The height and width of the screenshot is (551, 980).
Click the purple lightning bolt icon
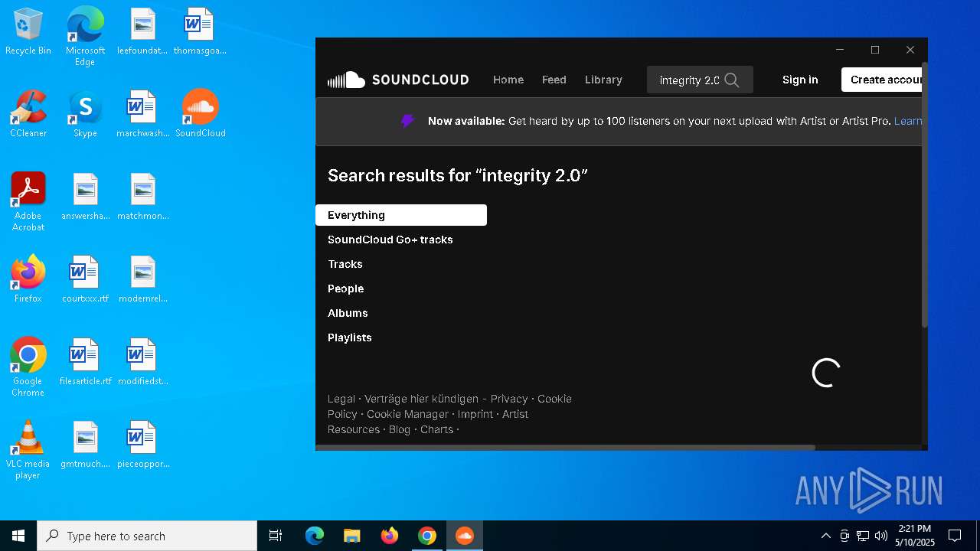(407, 121)
